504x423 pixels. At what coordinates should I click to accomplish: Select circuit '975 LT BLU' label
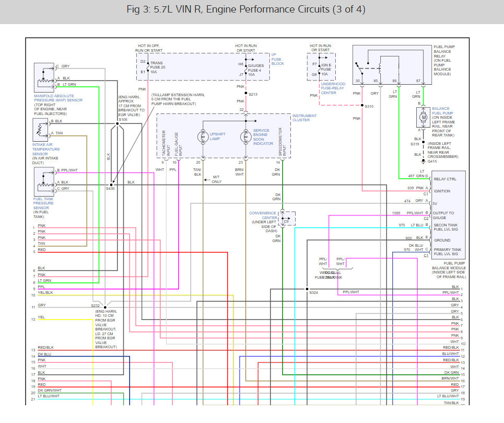point(411,225)
